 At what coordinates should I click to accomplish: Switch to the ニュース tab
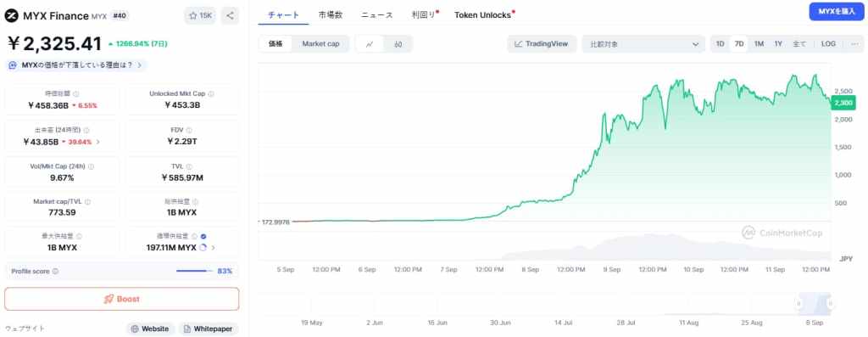point(377,15)
